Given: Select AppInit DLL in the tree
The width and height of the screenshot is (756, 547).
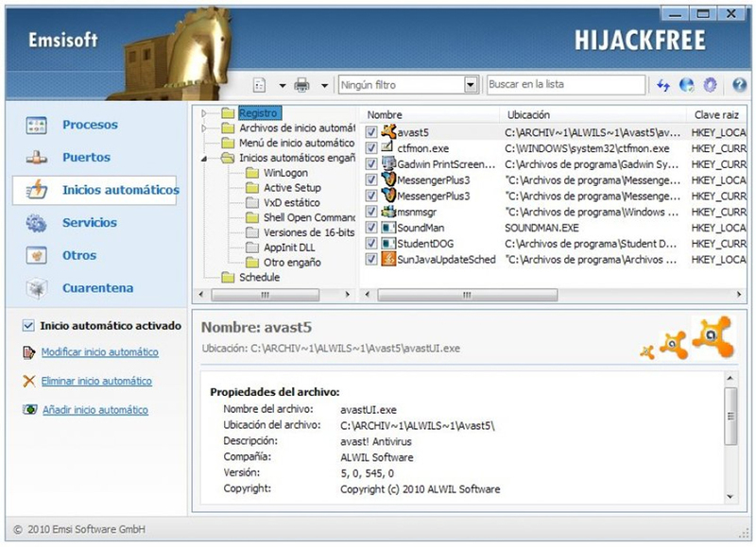Looking at the screenshot, I should pyautogui.click(x=289, y=248).
